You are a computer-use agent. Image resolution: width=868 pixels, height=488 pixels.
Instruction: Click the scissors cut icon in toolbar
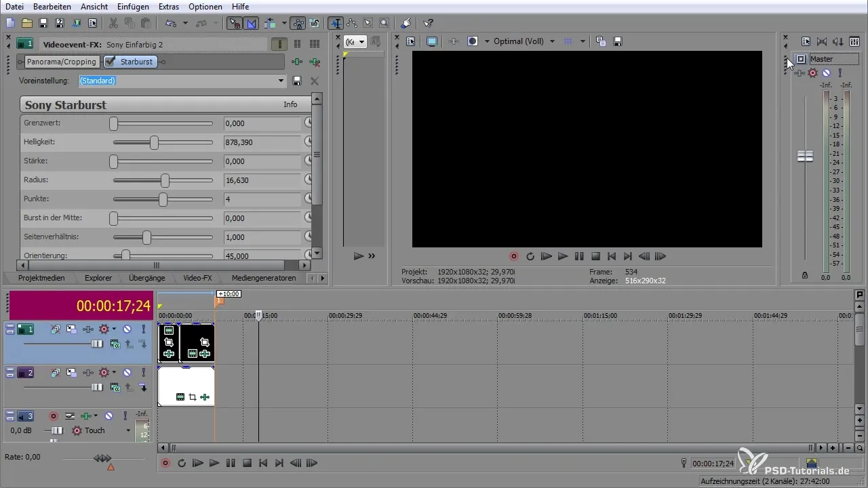[x=113, y=23]
